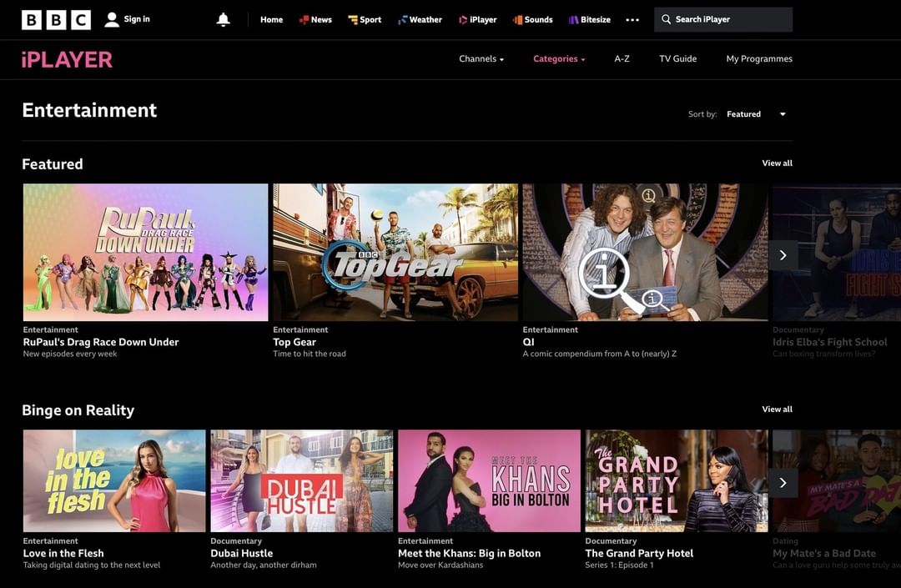Go to the A-Z page
The image size is (901, 588).
tap(622, 59)
